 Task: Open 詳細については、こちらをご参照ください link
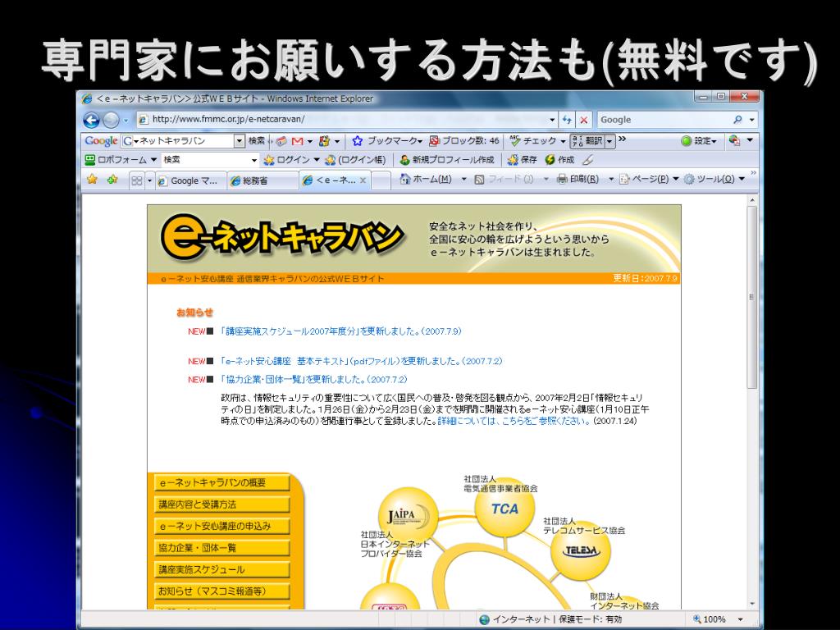(x=514, y=421)
